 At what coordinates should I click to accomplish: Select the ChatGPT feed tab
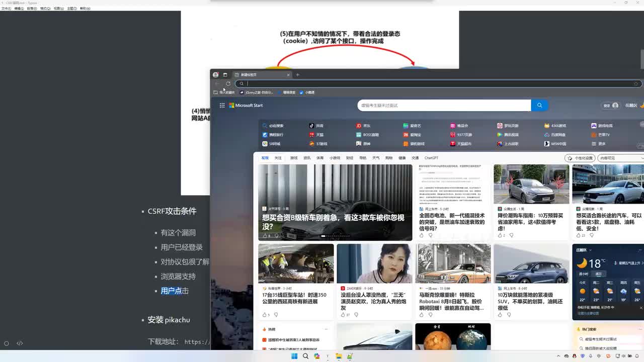tap(431, 158)
